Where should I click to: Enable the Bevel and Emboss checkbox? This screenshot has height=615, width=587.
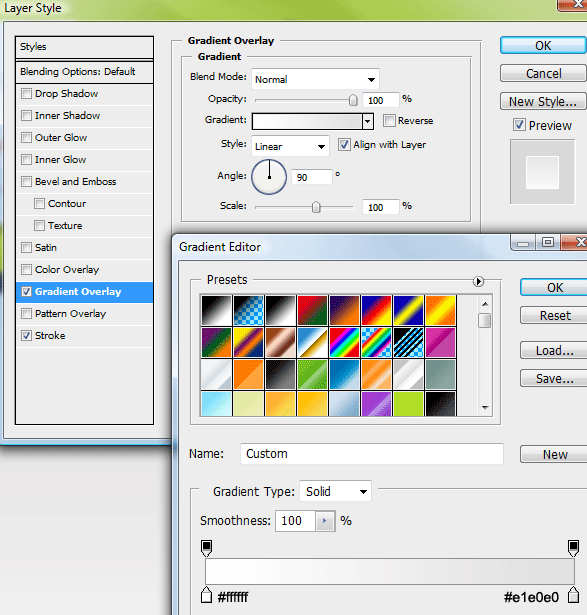26,182
